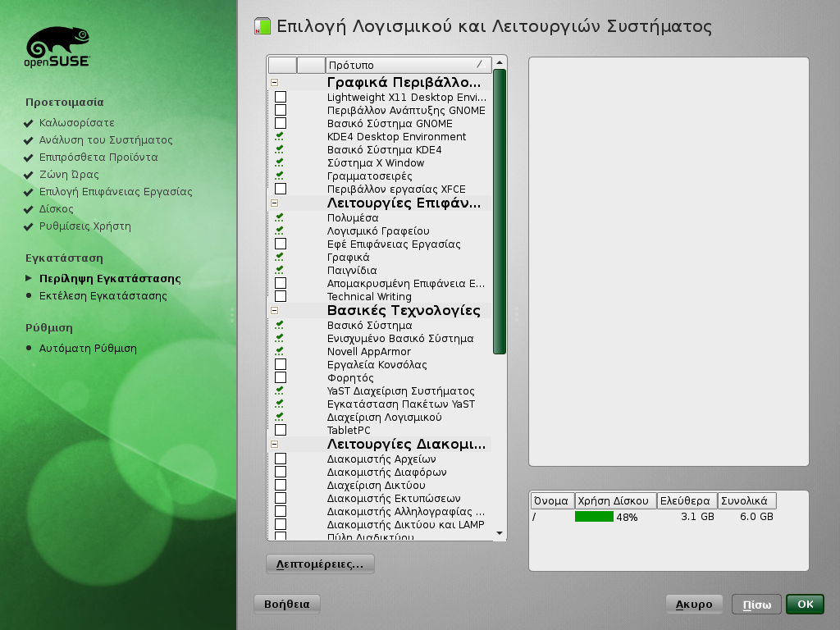Click the Βοήθεια help button

click(286, 605)
